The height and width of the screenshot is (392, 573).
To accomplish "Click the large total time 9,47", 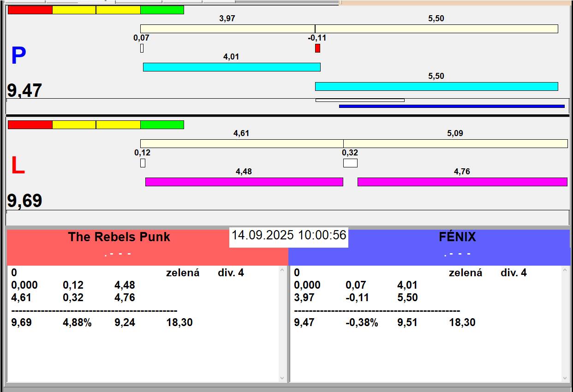I will pos(24,90).
